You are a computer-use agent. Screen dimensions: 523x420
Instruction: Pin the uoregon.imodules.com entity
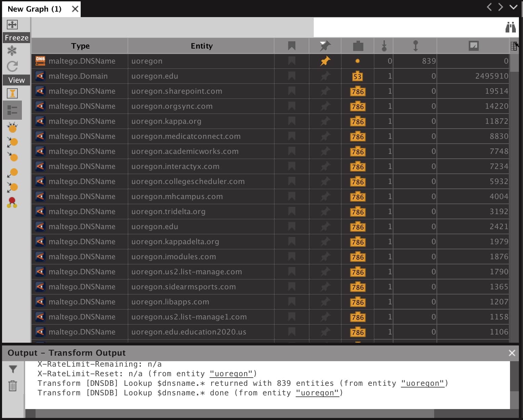pos(325,257)
